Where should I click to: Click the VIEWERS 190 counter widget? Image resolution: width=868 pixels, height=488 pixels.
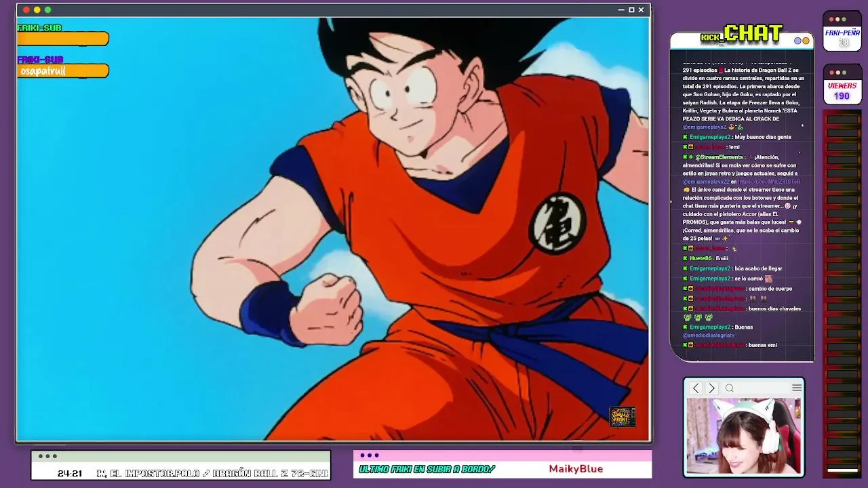coord(842,85)
